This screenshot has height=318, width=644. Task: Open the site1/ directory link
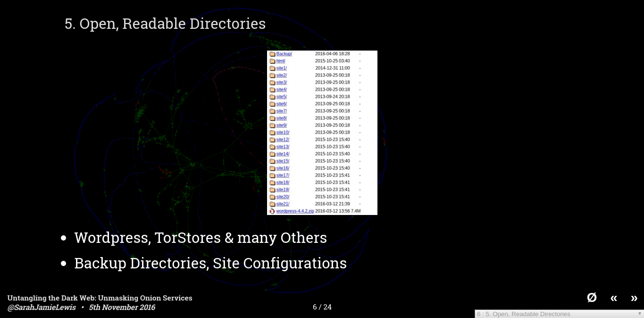[x=281, y=68]
